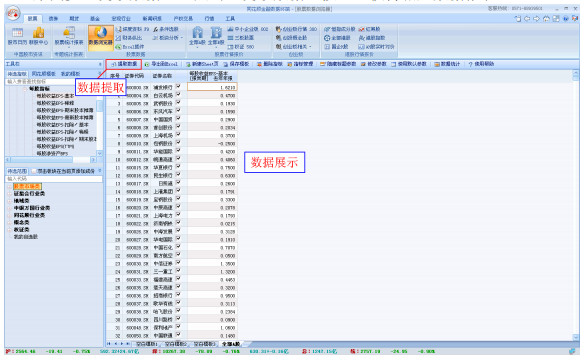Image resolution: width=584 pixels, height=361 pixels.
Task: Toggle checkbox for row 上海机场
Action: click(x=178, y=134)
